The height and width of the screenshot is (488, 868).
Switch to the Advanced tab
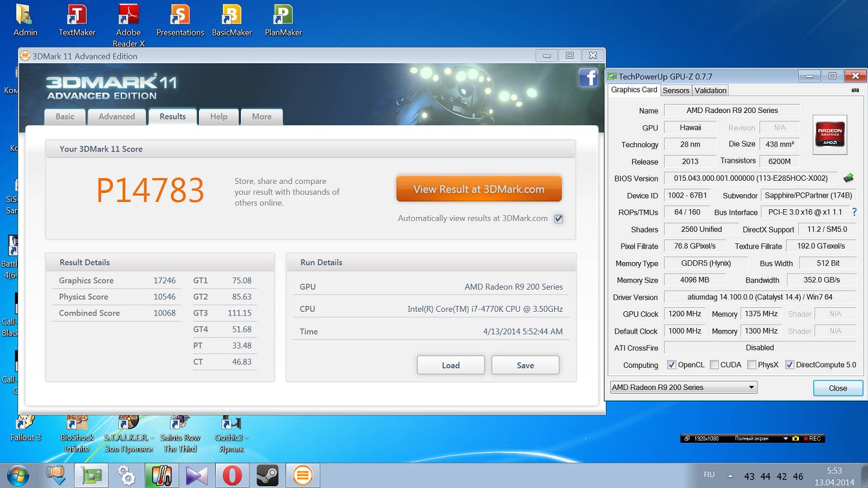117,117
